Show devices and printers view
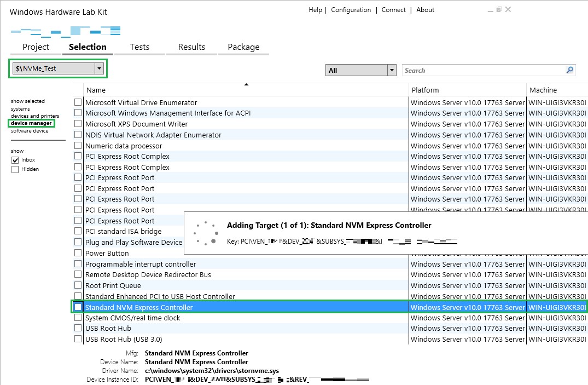The width and height of the screenshot is (588, 385). (x=35, y=116)
